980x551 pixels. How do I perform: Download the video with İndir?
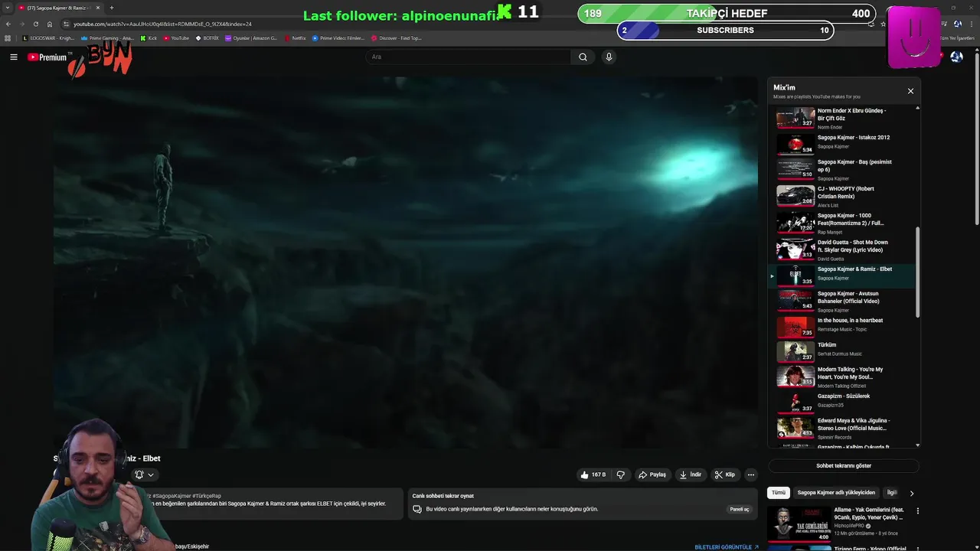coord(690,474)
